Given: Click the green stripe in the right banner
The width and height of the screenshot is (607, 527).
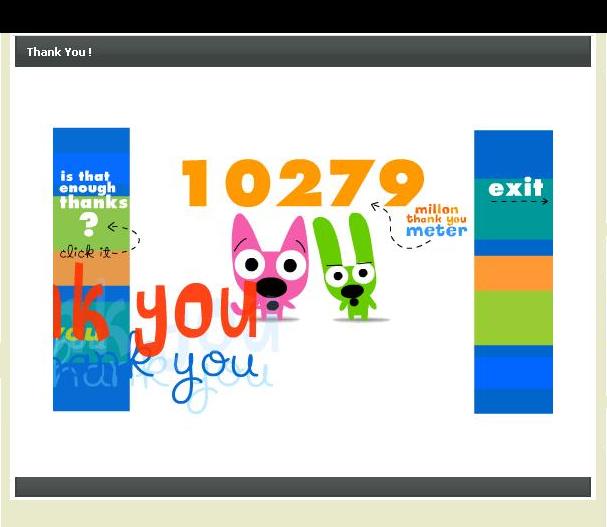Looking at the screenshot, I should coord(513,318).
